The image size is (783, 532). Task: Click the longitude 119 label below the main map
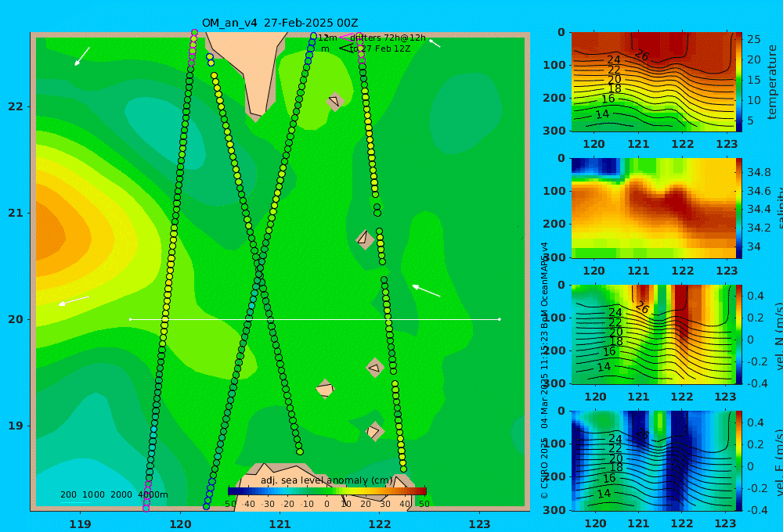pyautogui.click(x=80, y=524)
